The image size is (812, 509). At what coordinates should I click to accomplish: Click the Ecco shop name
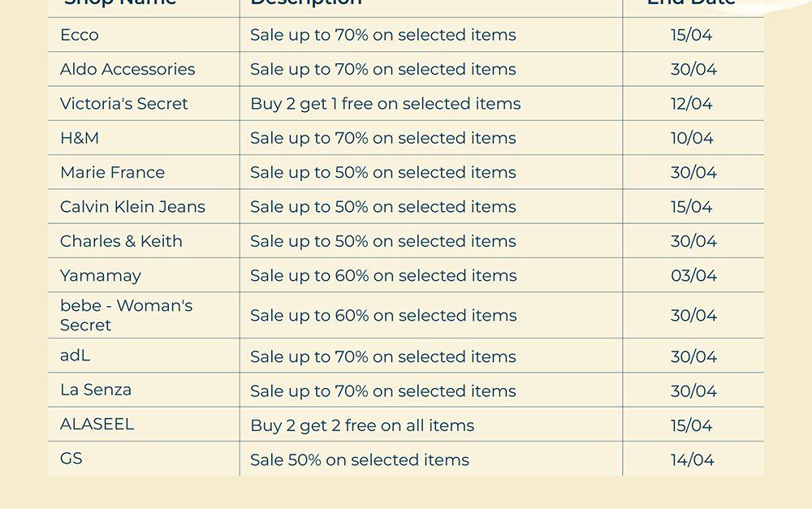[80, 35]
